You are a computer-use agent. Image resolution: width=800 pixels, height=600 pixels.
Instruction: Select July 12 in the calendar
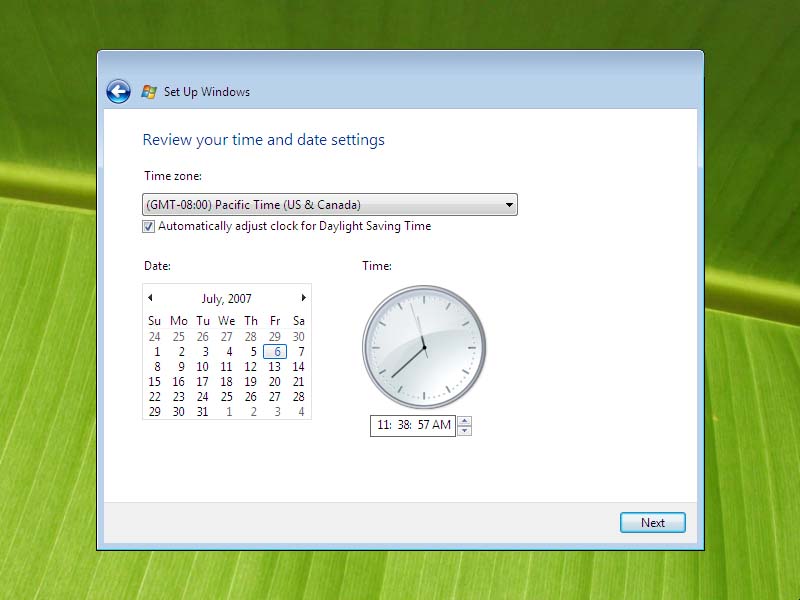(251, 367)
